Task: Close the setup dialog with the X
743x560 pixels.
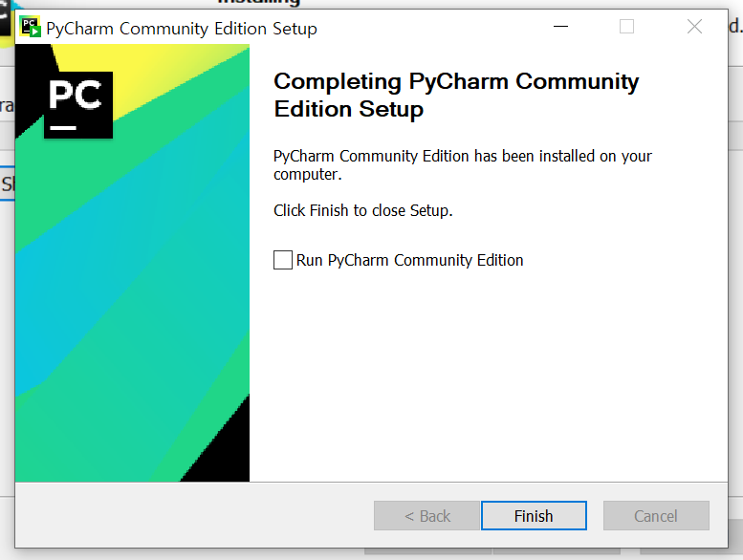Action: 694,27
